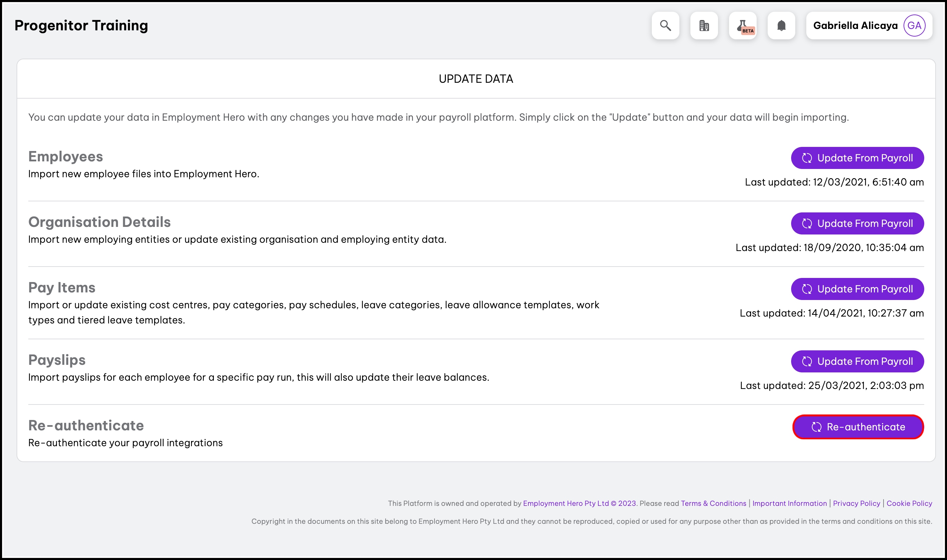947x560 pixels.
Task: Open Cookie Policy link
Action: [909, 503]
